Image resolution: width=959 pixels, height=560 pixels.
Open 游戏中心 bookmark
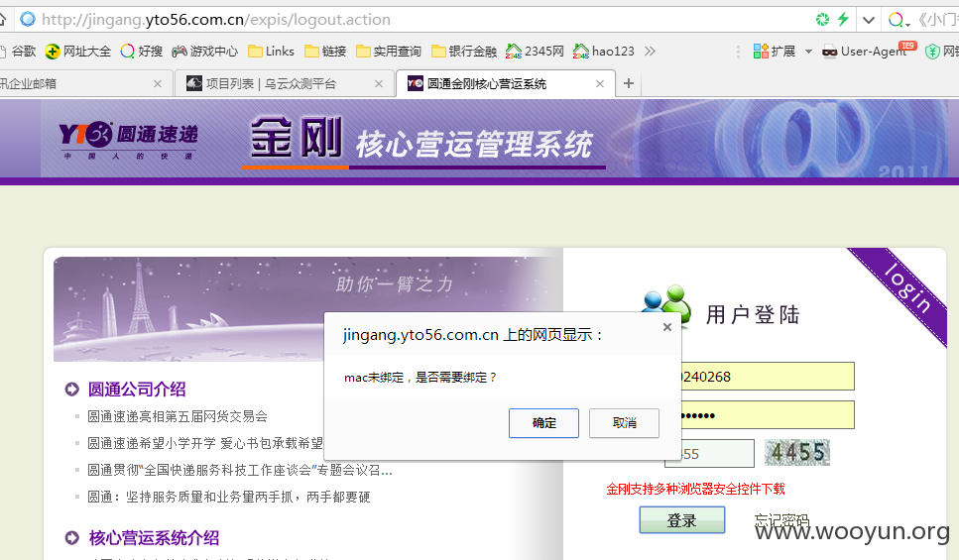tap(205, 52)
